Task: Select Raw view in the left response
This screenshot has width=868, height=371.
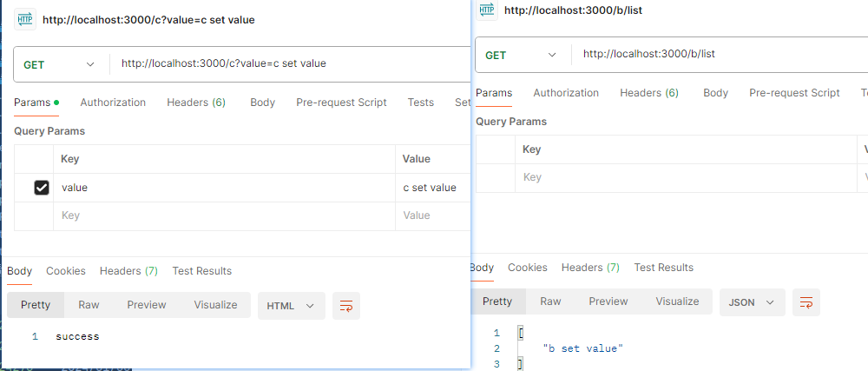Action: (89, 305)
